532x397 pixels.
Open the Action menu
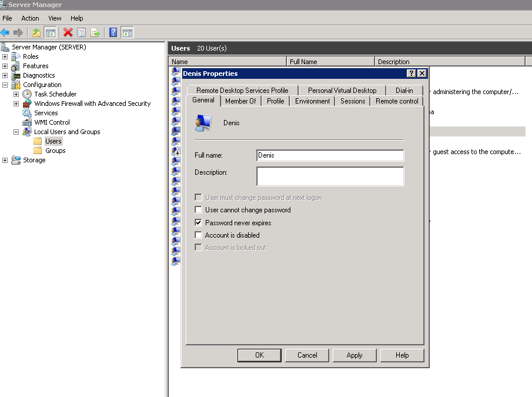click(30, 18)
